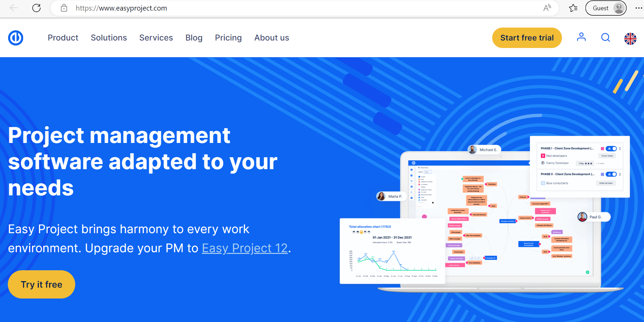Click the Red developers row
The height and width of the screenshot is (322, 644).
pos(554,156)
